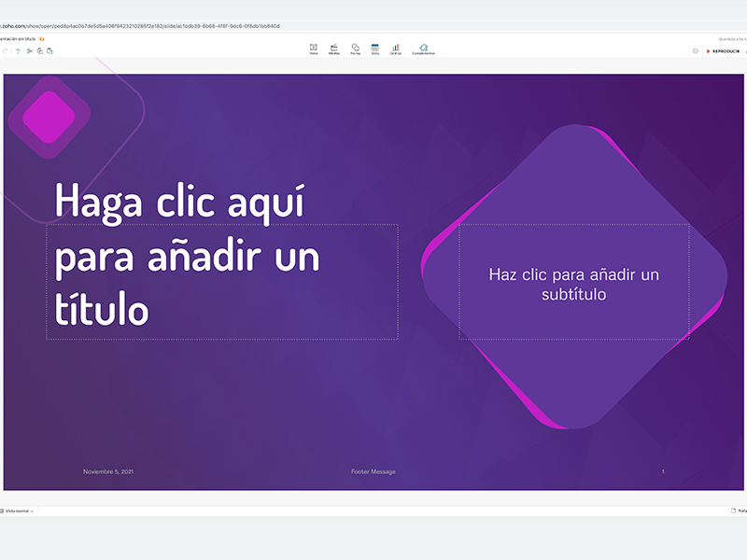This screenshot has width=747, height=560.
Task: Cut using the scissors icon
Action: point(30,51)
